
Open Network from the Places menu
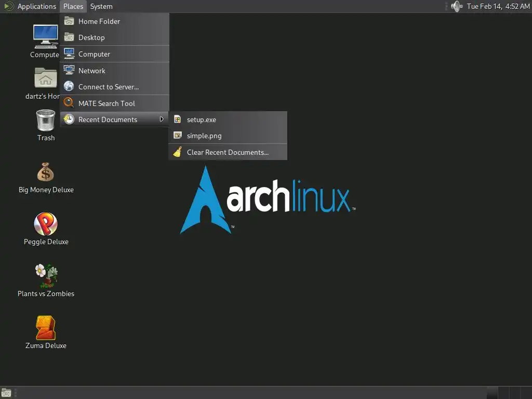115,71
